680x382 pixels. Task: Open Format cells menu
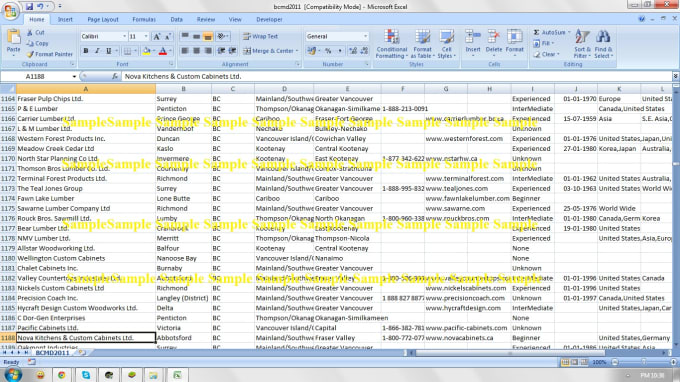click(x=514, y=42)
